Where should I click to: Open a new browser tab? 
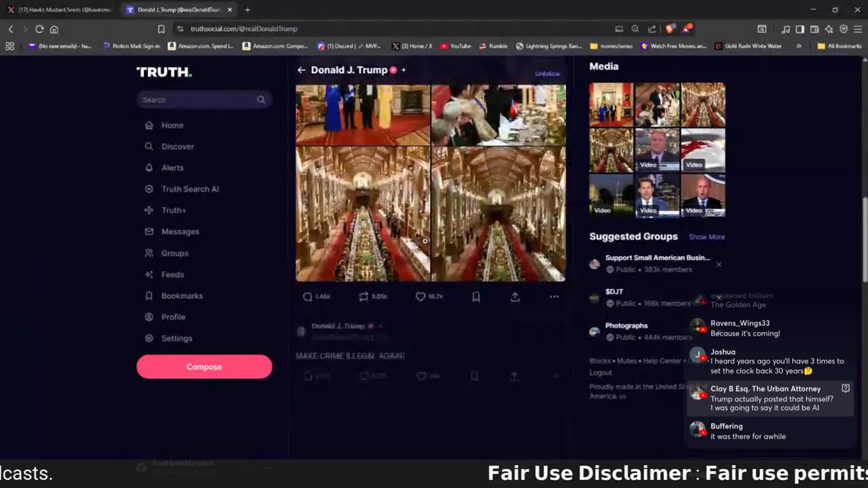click(x=248, y=10)
